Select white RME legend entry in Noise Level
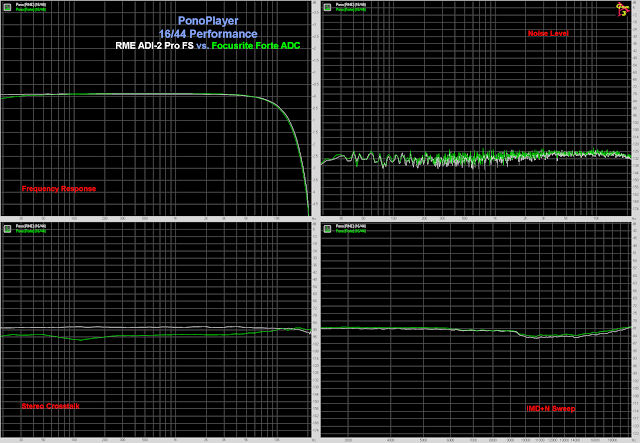Viewport: 640px width, 443px height. [x=351, y=4]
